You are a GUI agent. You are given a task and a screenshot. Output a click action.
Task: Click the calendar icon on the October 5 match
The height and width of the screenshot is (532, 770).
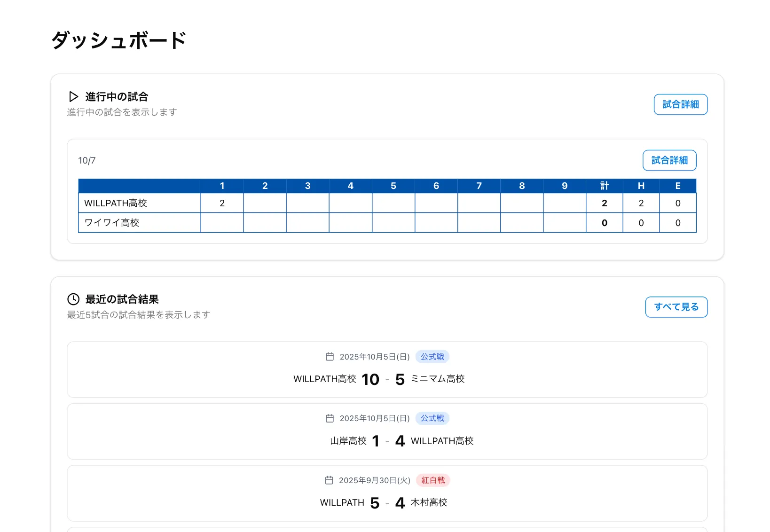(x=330, y=356)
